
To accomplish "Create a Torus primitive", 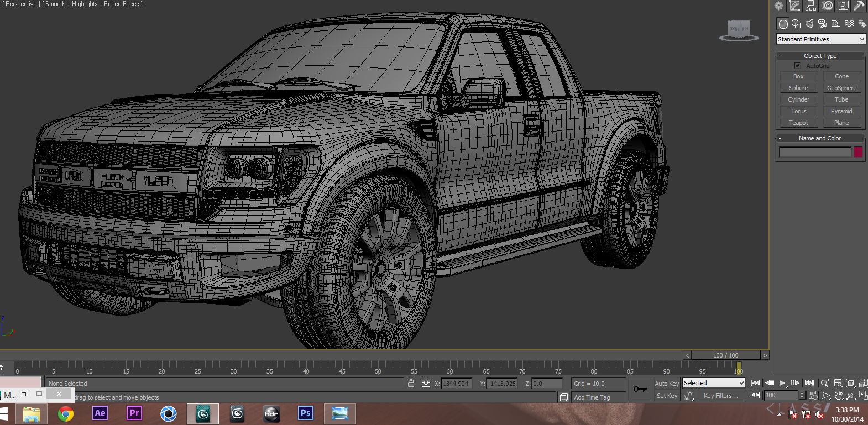I will pyautogui.click(x=798, y=111).
